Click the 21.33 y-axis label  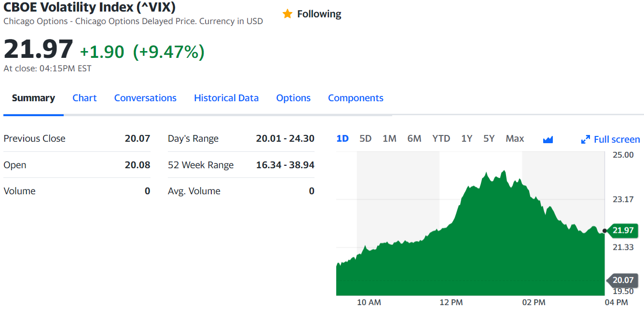pos(623,247)
